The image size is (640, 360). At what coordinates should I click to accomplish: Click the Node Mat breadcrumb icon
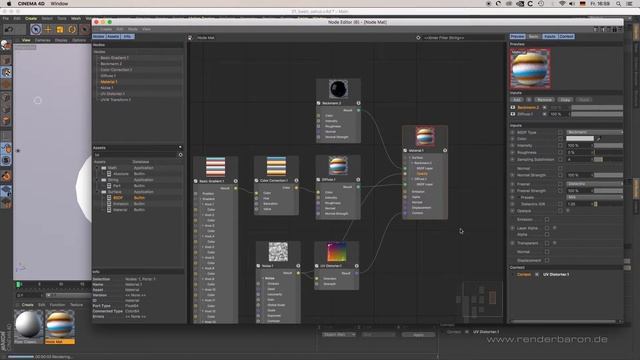point(190,38)
